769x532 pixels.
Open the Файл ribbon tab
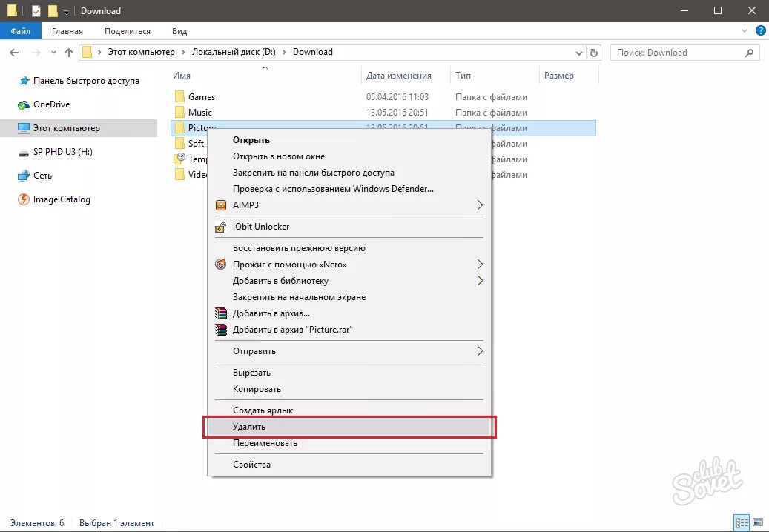(x=21, y=31)
